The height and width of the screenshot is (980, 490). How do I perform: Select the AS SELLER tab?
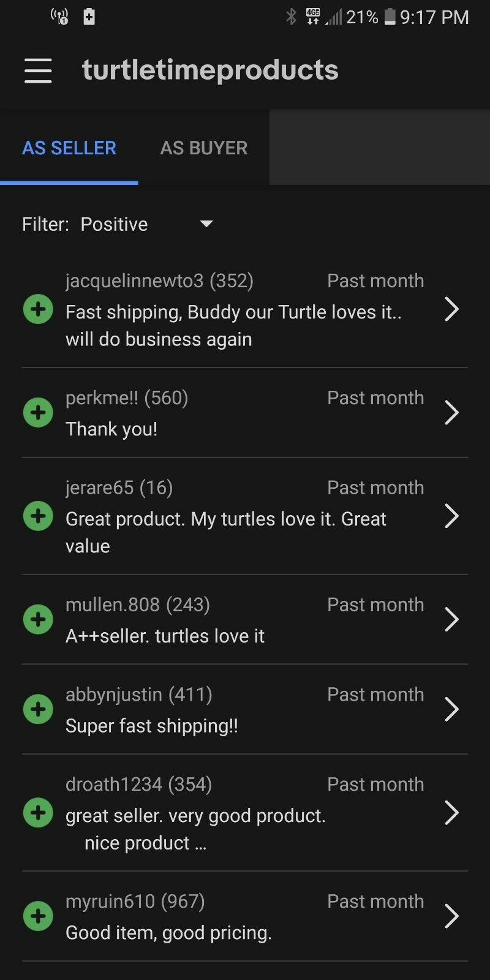pyautogui.click(x=69, y=148)
